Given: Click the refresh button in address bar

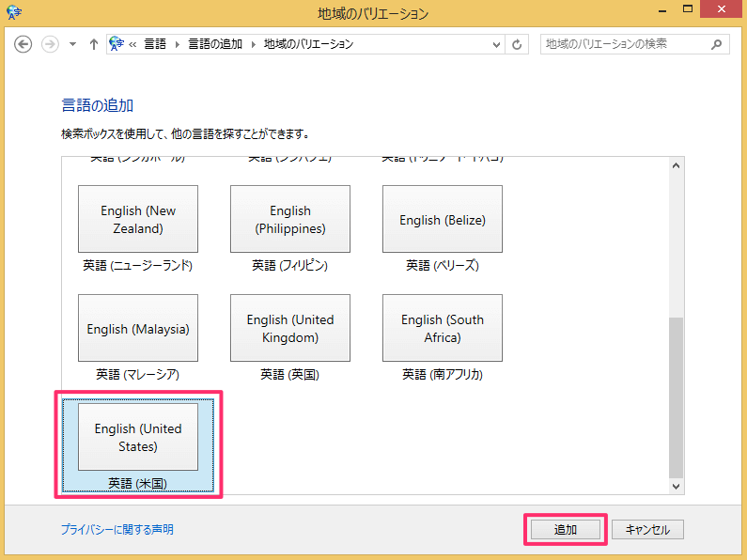Looking at the screenshot, I should 517,44.
